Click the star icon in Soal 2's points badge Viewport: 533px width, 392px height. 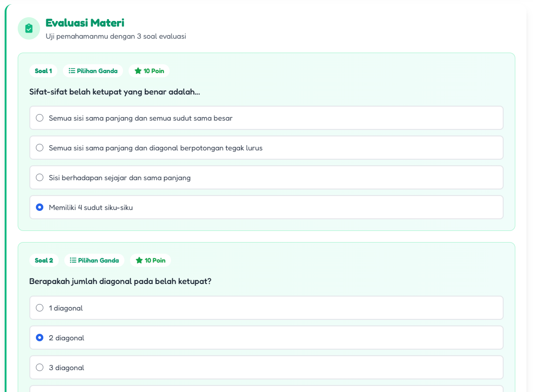(x=139, y=260)
